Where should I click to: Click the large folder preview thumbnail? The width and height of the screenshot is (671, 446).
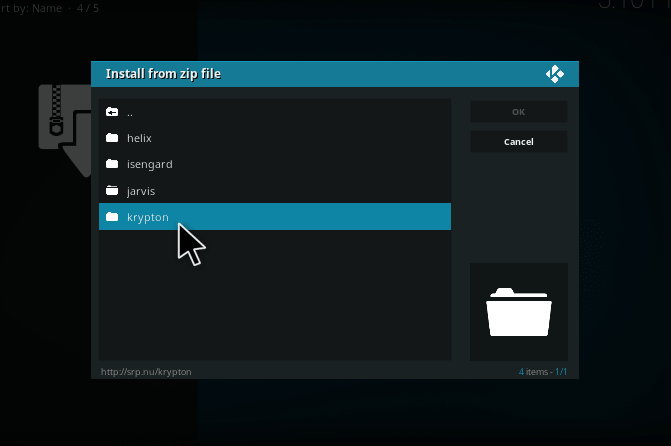519,312
